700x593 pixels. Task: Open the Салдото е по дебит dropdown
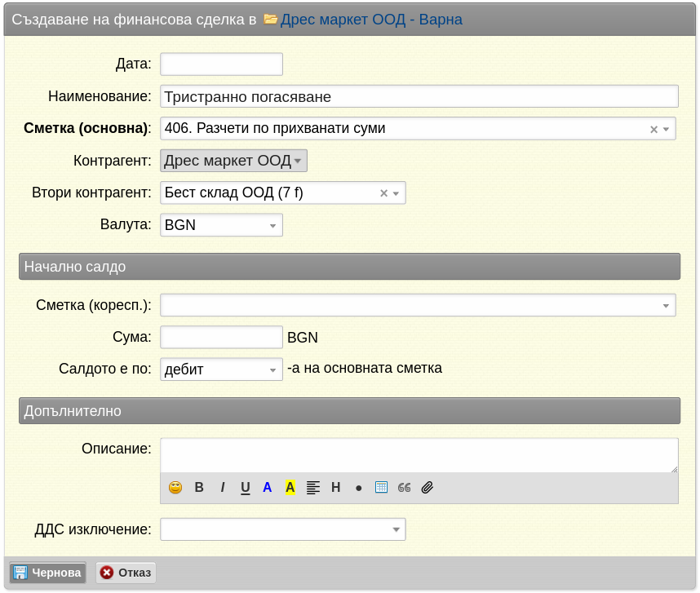221,370
